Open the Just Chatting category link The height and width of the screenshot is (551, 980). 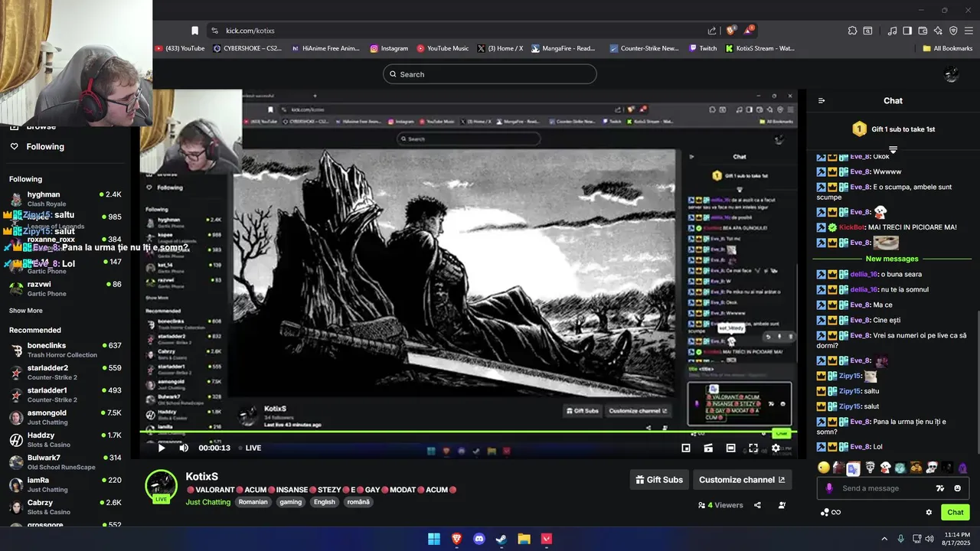(x=207, y=502)
